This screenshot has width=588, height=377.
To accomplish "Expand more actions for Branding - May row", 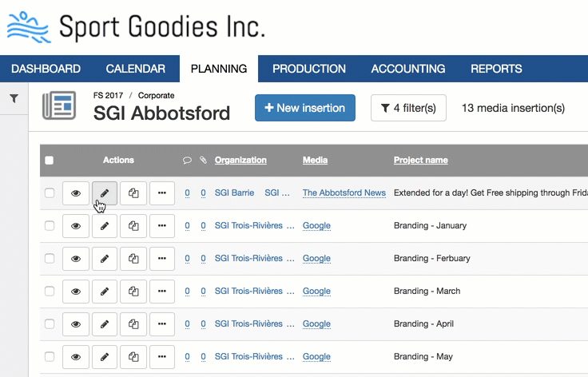I will 162,357.
